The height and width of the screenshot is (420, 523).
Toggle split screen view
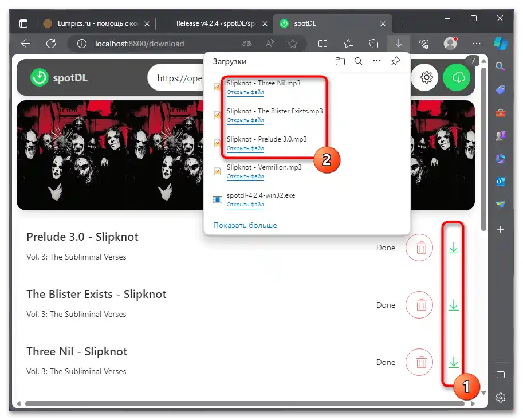(323, 44)
